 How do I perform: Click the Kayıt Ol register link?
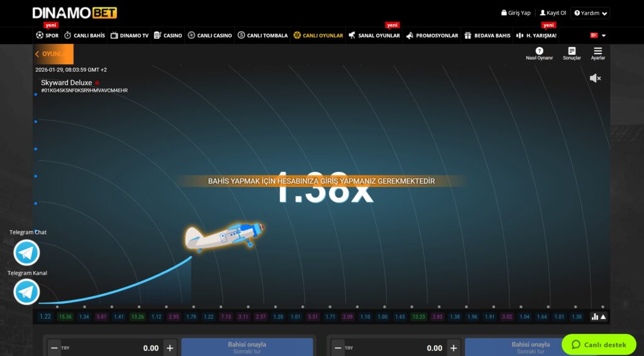[x=553, y=13]
